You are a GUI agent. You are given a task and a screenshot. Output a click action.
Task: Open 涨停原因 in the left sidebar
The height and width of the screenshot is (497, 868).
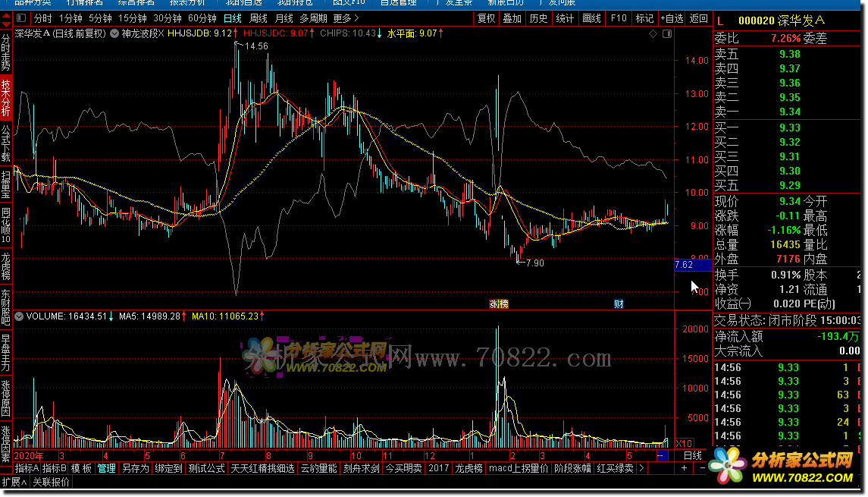pos(6,398)
